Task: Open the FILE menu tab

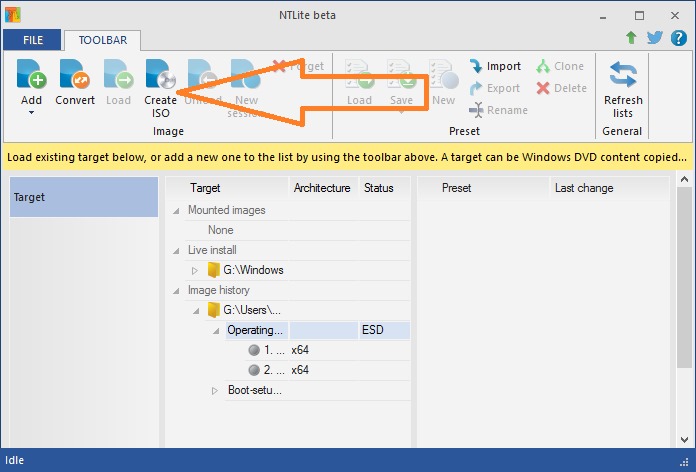Action: pos(31,40)
